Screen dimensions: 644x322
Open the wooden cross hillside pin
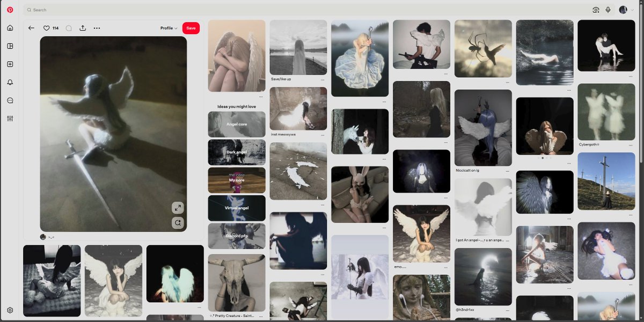tap(606, 181)
